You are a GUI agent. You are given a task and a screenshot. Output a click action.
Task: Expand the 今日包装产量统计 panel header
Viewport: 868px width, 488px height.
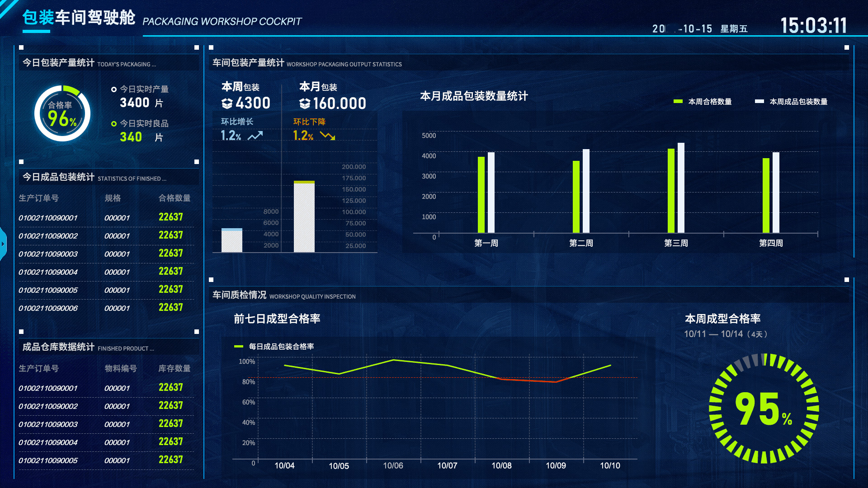[58, 63]
